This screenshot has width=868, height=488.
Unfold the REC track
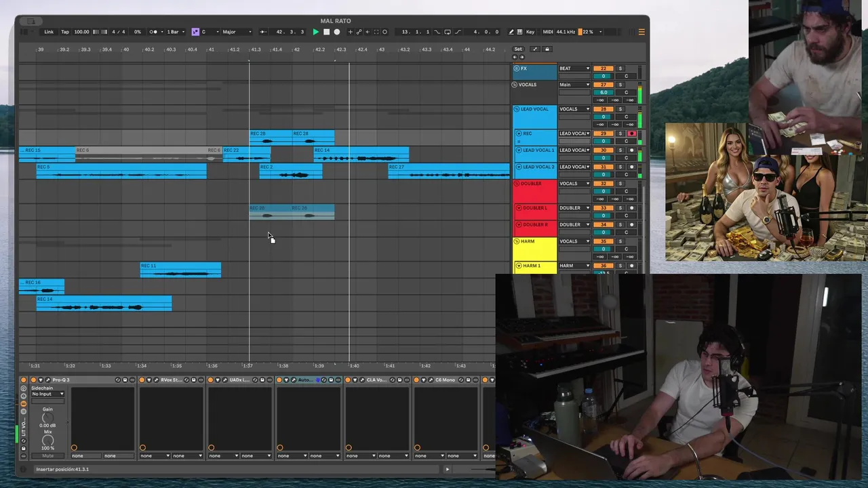click(x=519, y=134)
